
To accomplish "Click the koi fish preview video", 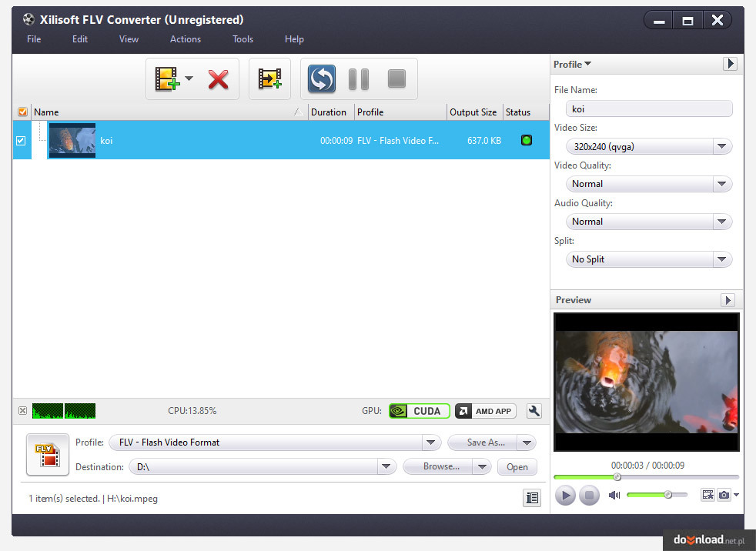I will [646, 382].
